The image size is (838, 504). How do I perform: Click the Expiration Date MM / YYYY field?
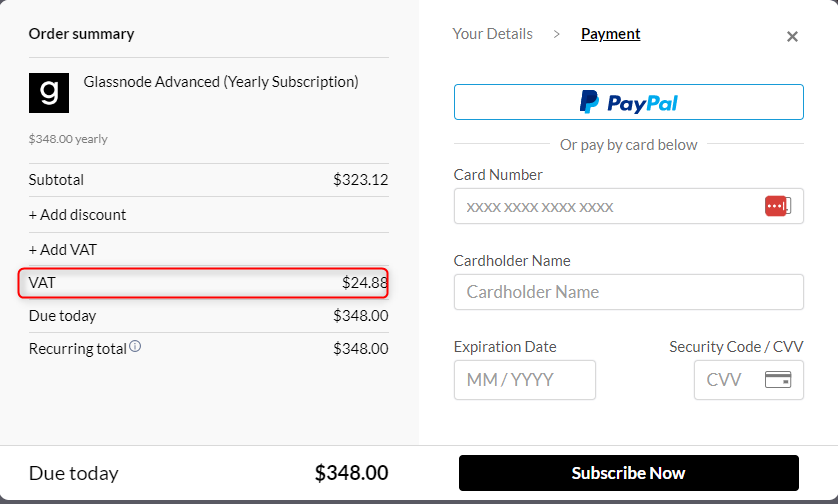(x=524, y=380)
